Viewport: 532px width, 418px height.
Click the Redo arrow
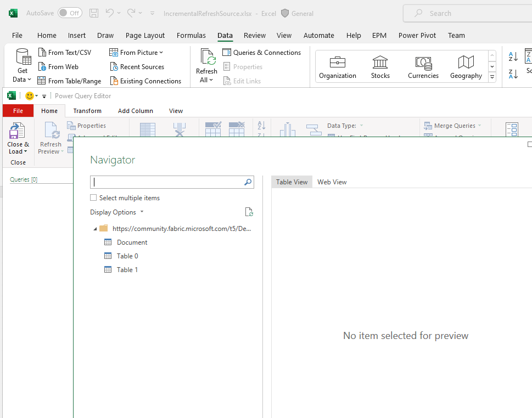[131, 13]
